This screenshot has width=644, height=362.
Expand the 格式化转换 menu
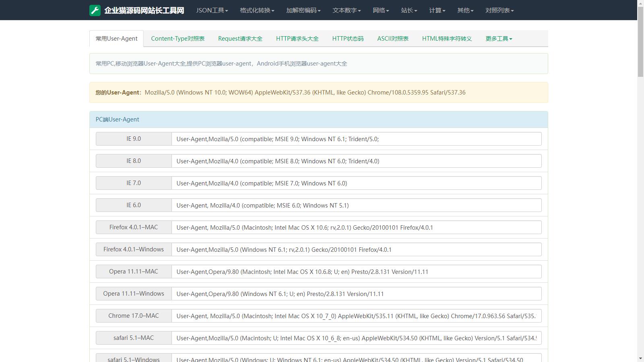point(257,10)
